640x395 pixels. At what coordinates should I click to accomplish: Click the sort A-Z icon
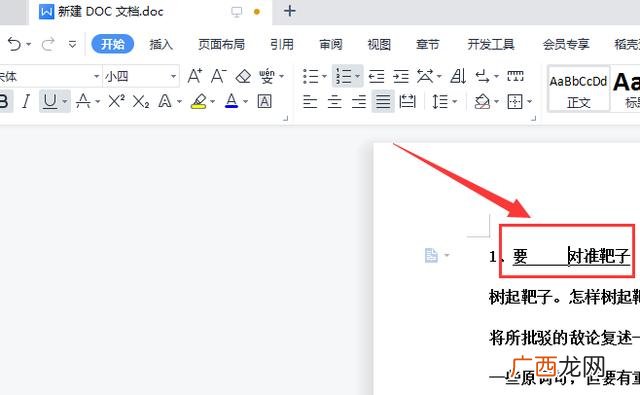coord(458,76)
